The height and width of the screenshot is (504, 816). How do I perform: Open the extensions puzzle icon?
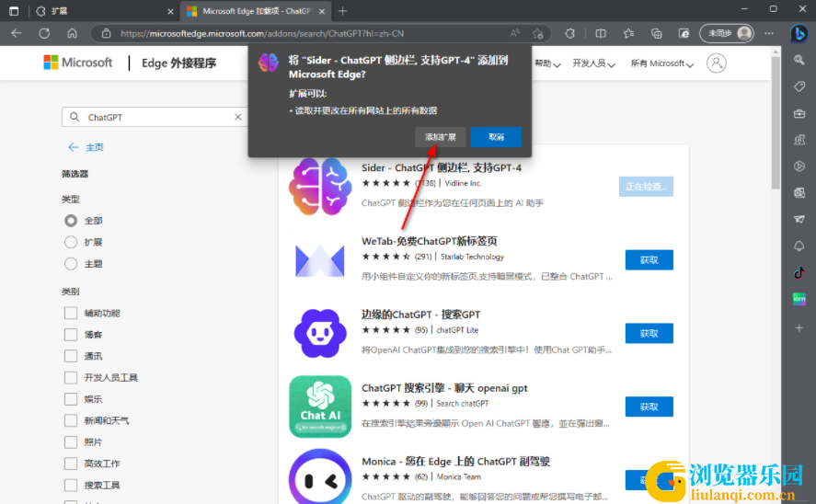click(x=570, y=33)
